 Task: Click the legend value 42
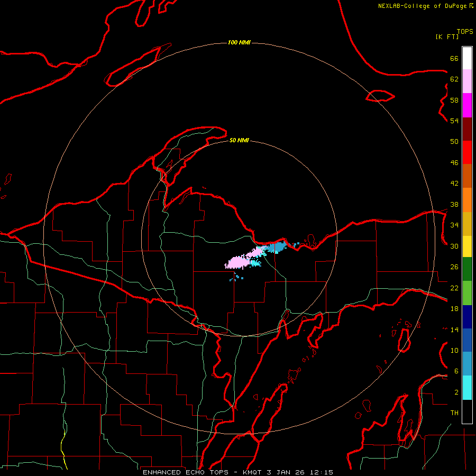coord(454,184)
